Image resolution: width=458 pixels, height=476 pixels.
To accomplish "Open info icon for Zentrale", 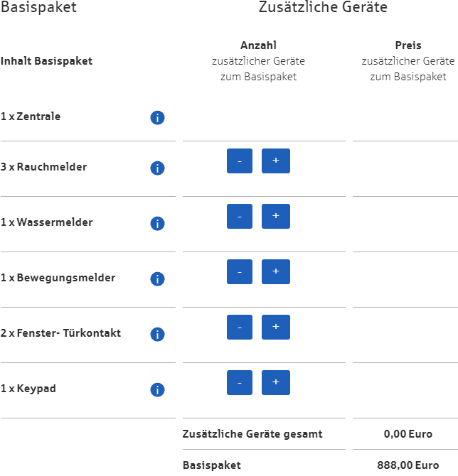I will [x=157, y=117].
